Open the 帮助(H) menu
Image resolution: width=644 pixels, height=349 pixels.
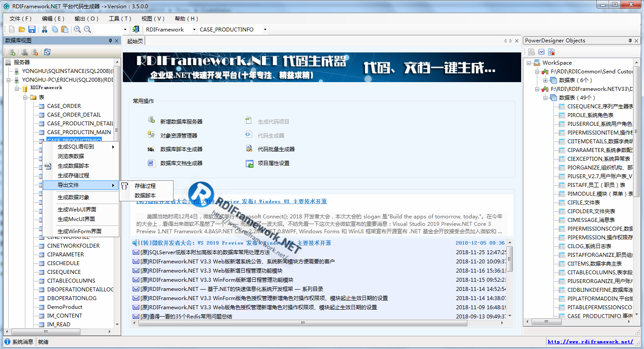[186, 18]
